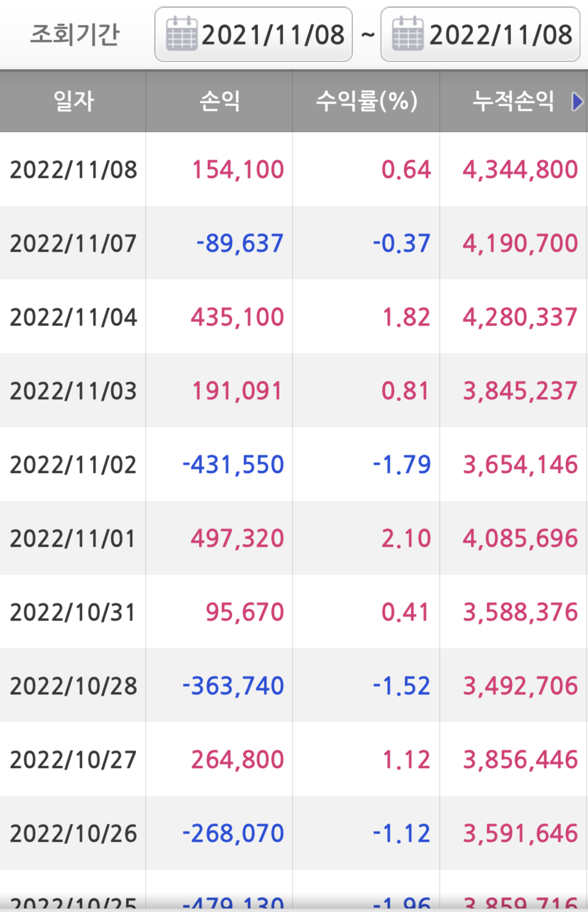Select the 누적손익 column header
This screenshot has width=588, height=912.
click(514, 101)
